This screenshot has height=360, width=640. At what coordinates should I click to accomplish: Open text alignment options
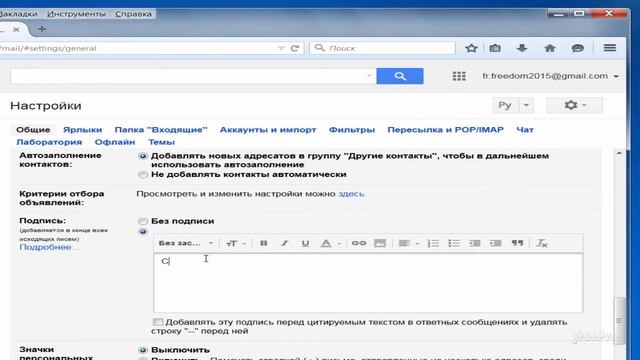pos(409,243)
